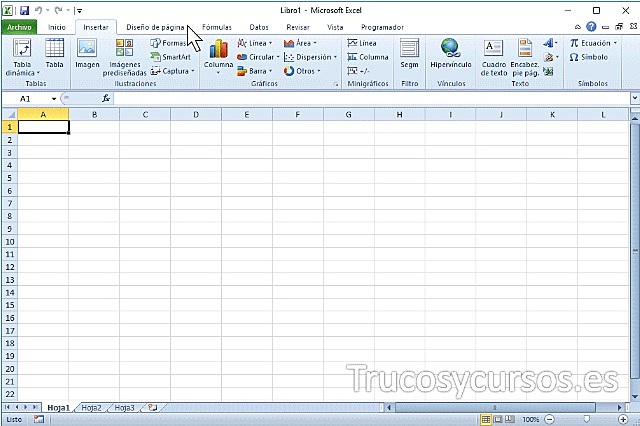
Task: Go to the Diseño de página tab
Action: pyautogui.click(x=155, y=27)
